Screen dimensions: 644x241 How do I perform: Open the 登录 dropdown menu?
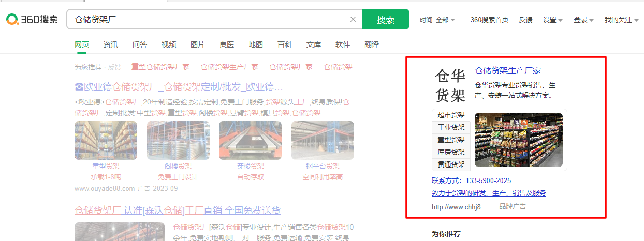point(583,20)
